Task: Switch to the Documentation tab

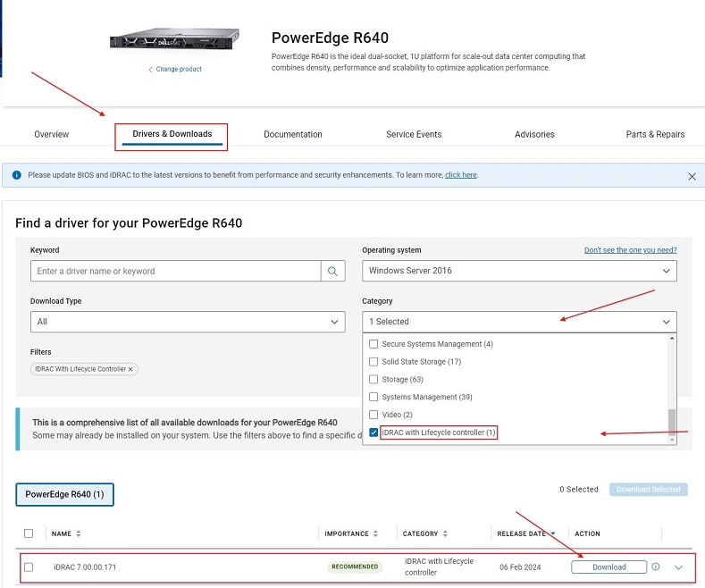Action: (x=293, y=135)
